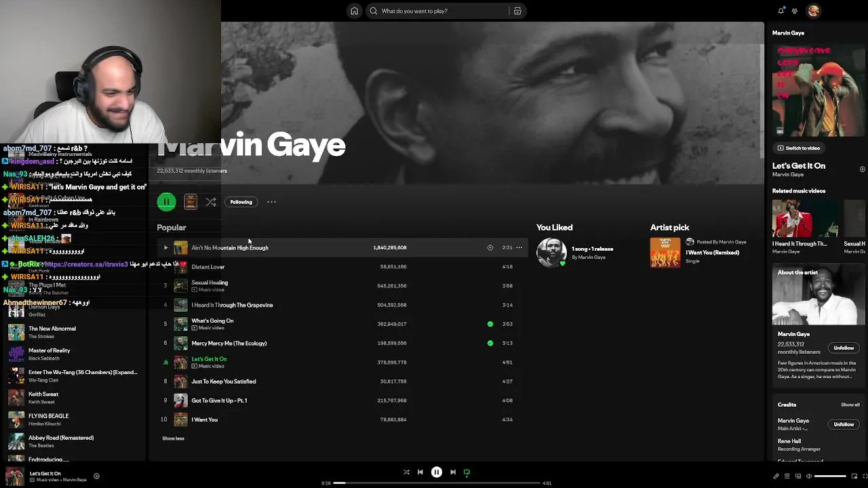Seek on the playback progress bar
Viewport: 868px width, 488px height.
[437, 483]
